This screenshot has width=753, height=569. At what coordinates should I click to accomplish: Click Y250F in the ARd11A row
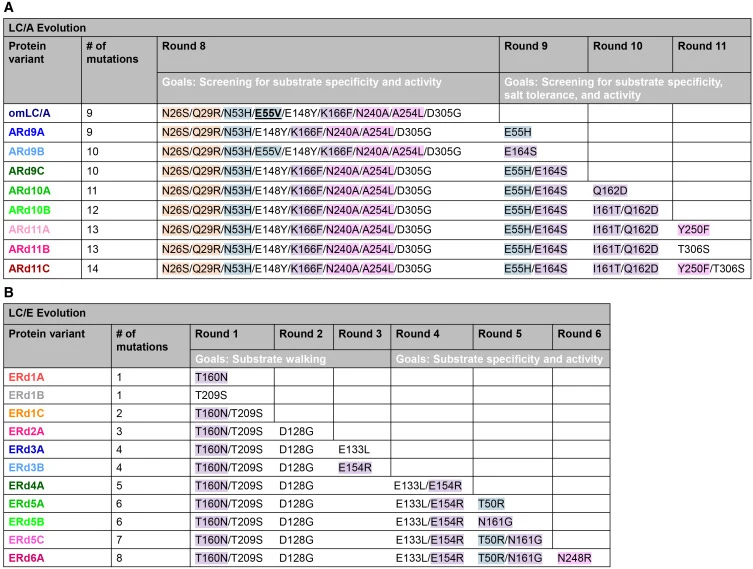point(693,230)
